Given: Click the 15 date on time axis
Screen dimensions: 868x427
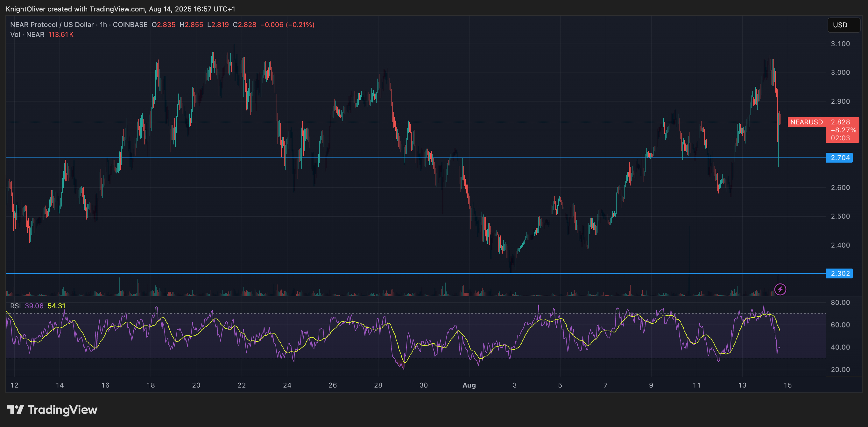Looking at the screenshot, I should (787, 385).
